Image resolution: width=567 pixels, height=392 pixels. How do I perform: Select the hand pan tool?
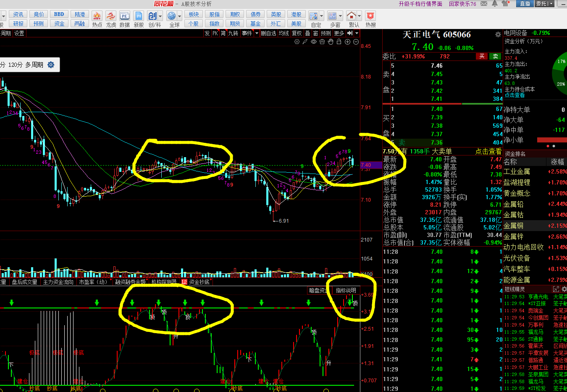tap(331, 42)
